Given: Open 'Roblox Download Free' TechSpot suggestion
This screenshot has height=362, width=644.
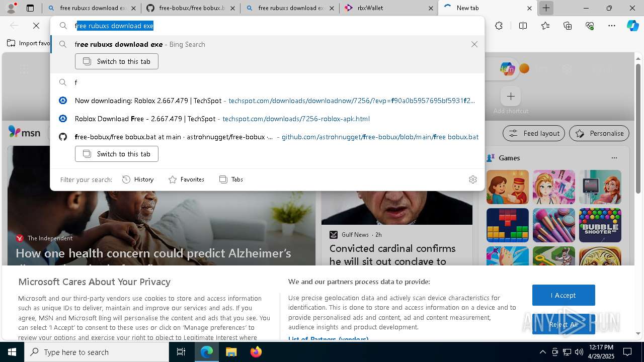Looking at the screenshot, I should tap(268, 119).
